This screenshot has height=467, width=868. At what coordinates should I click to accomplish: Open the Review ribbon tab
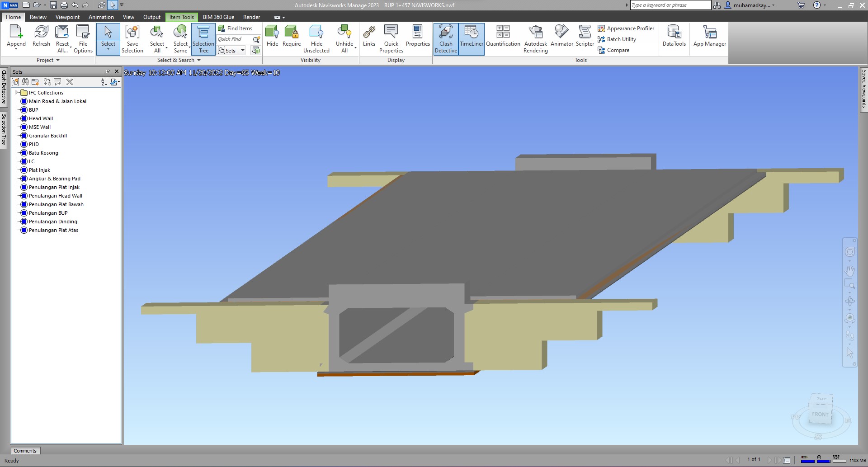pyautogui.click(x=38, y=17)
